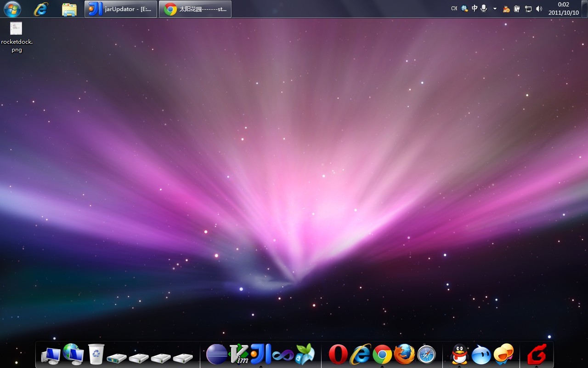Switch to the jarUpdator IntelliJ window
This screenshot has width=588, height=368.
[x=121, y=9]
